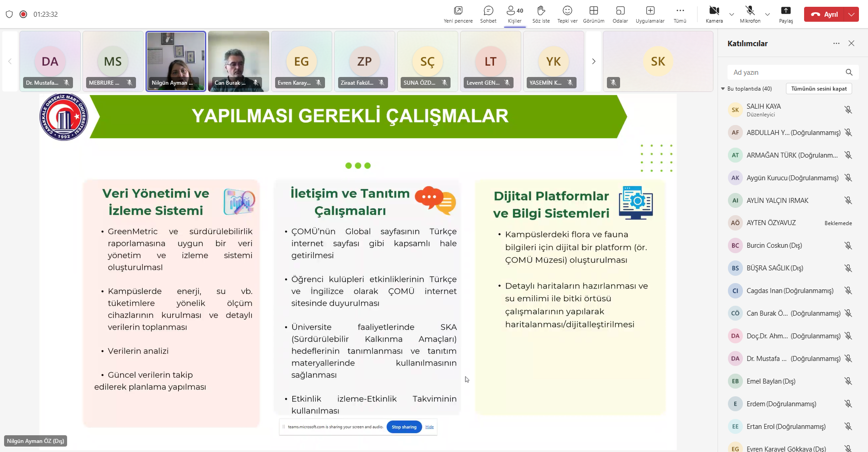Collapse the Bu toplantıda participant list
The image size is (868, 452).
coord(723,89)
